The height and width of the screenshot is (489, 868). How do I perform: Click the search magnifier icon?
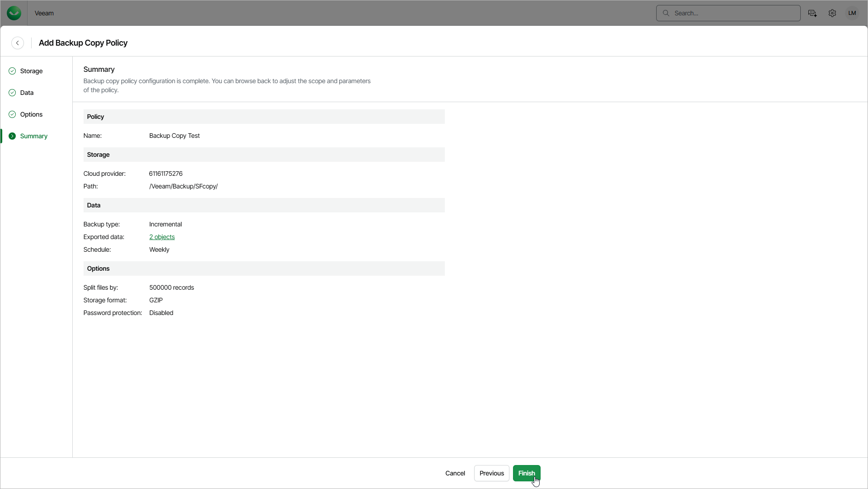point(666,13)
